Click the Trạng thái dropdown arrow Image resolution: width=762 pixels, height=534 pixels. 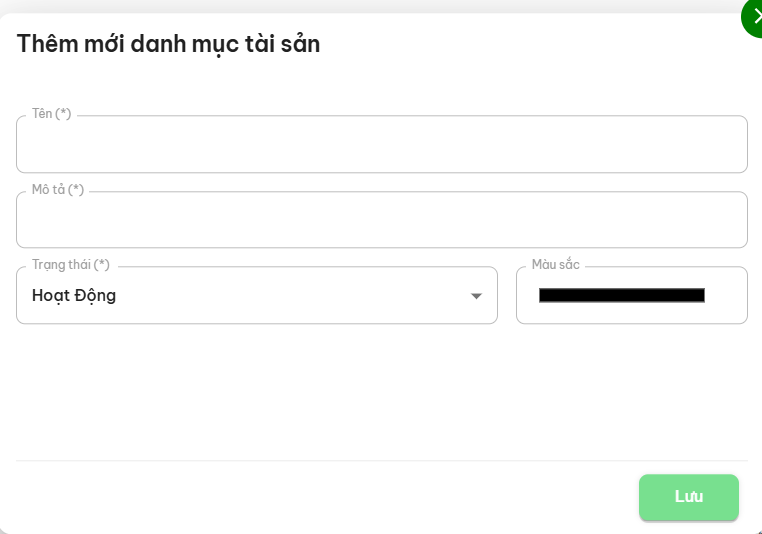click(x=476, y=296)
